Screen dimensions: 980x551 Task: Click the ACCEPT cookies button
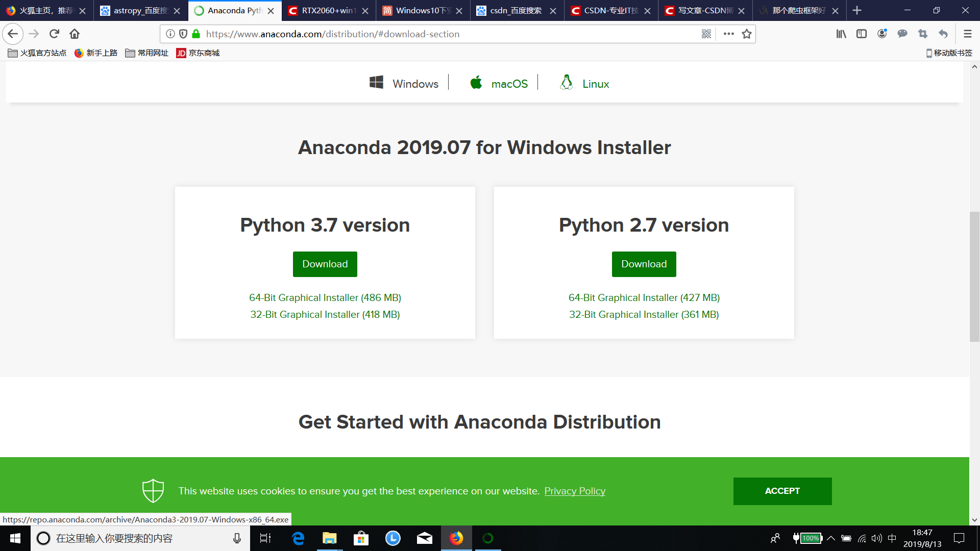pos(782,491)
